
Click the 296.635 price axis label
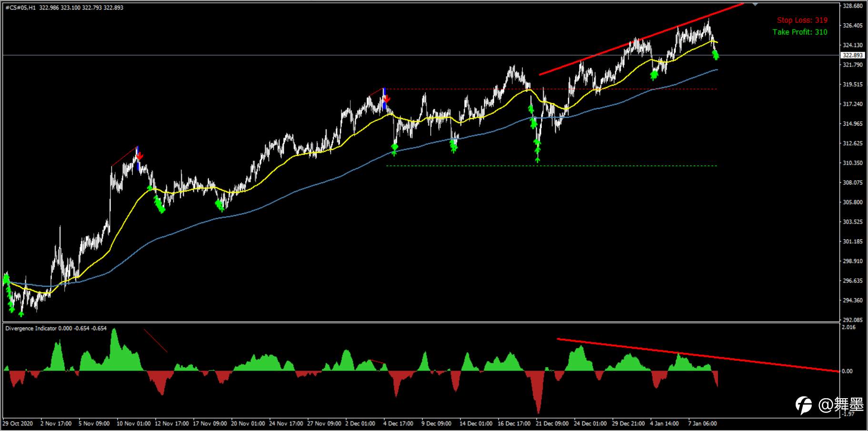pyautogui.click(x=853, y=281)
